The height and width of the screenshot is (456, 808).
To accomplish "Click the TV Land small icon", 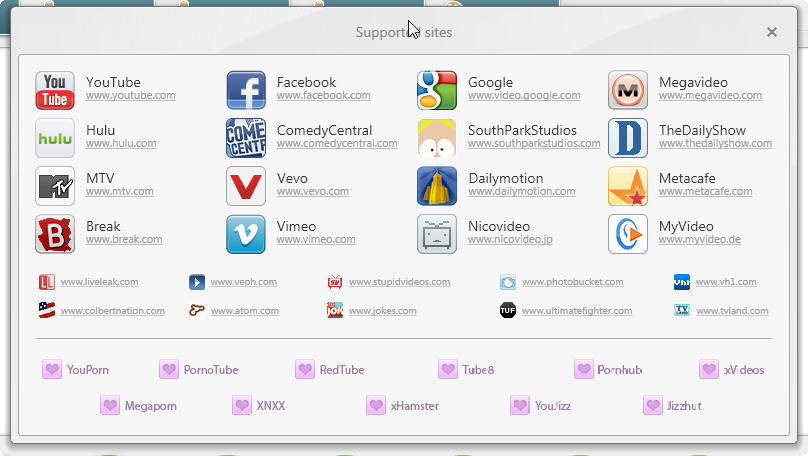I will [682, 310].
